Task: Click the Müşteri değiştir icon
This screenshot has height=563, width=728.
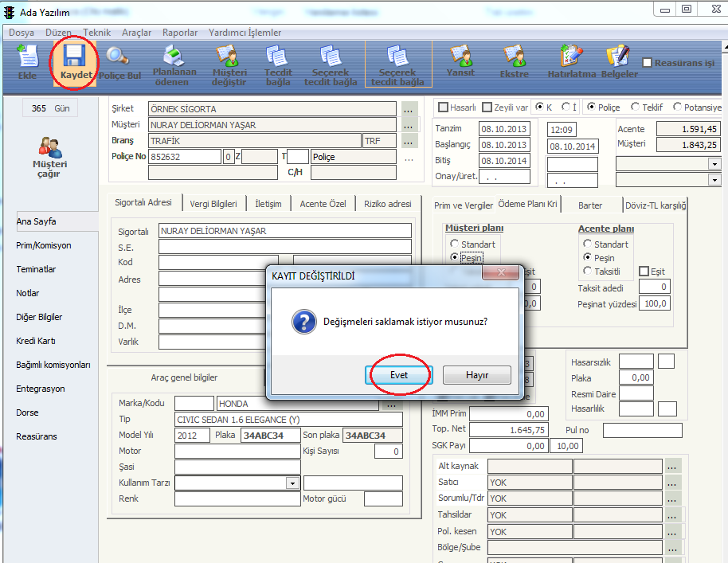Action: (229, 57)
